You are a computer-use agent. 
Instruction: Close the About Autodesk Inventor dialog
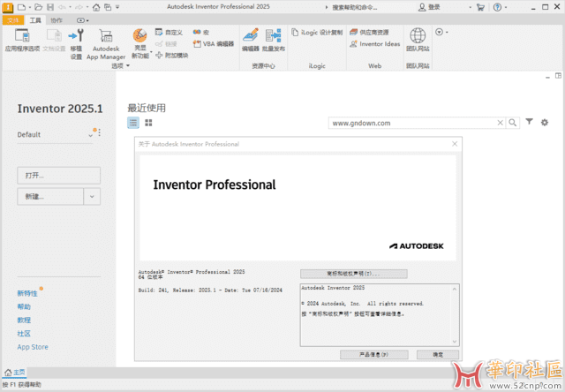tap(455, 144)
